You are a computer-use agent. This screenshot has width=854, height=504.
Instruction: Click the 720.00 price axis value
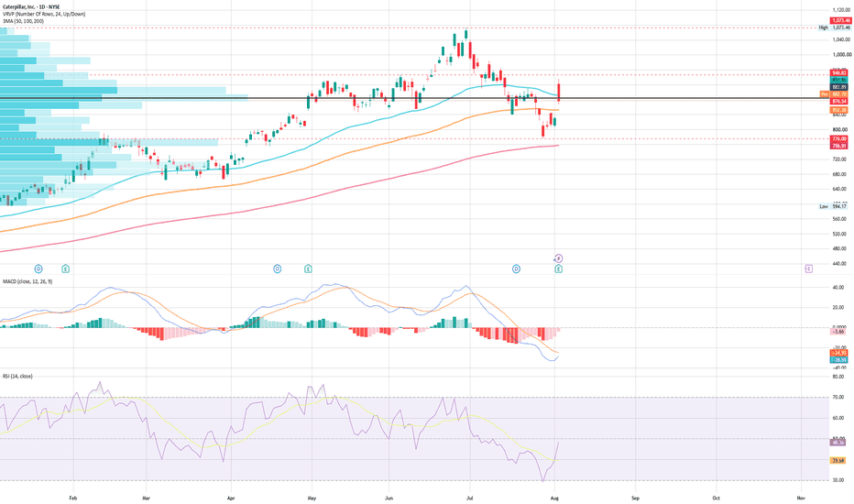pyautogui.click(x=839, y=159)
